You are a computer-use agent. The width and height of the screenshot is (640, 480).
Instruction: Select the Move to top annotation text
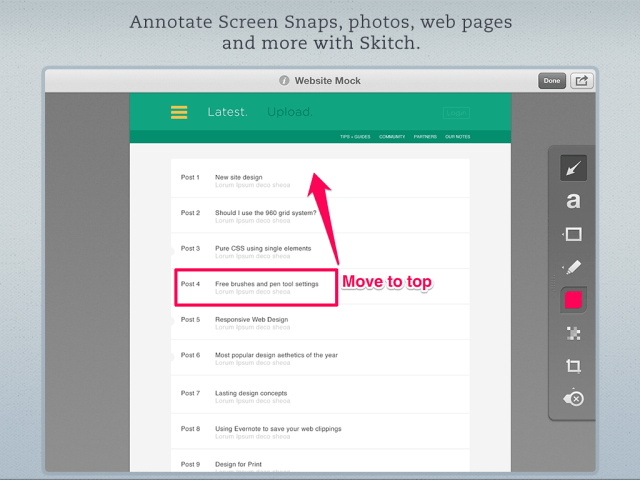click(387, 283)
